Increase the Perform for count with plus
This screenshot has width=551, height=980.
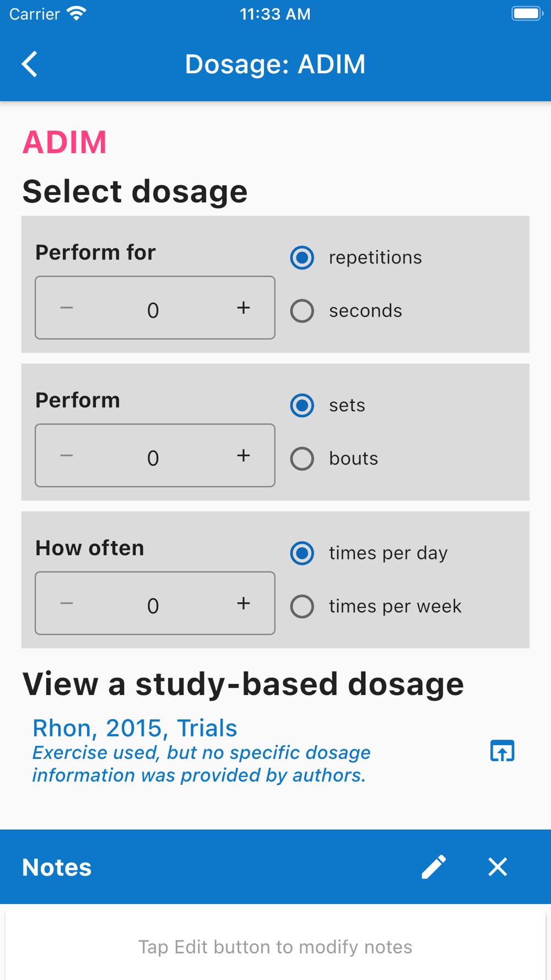[243, 308]
